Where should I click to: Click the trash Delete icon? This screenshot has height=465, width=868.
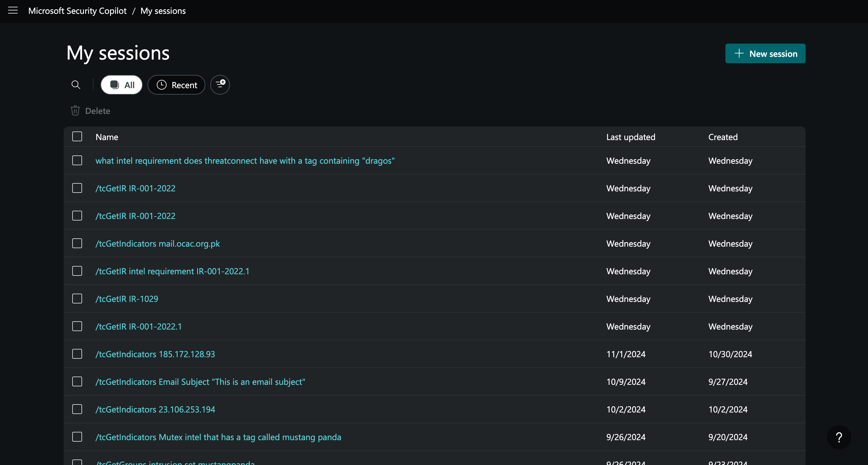point(75,111)
